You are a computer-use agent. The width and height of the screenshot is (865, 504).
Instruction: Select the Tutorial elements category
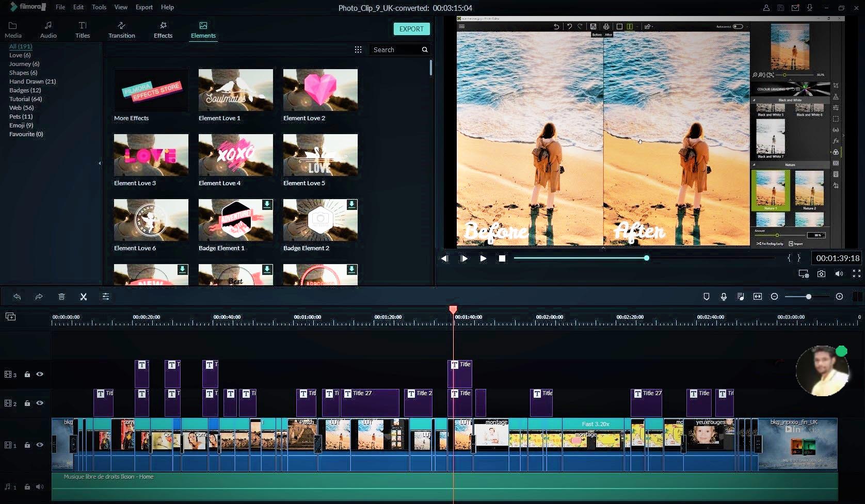[x=25, y=99]
